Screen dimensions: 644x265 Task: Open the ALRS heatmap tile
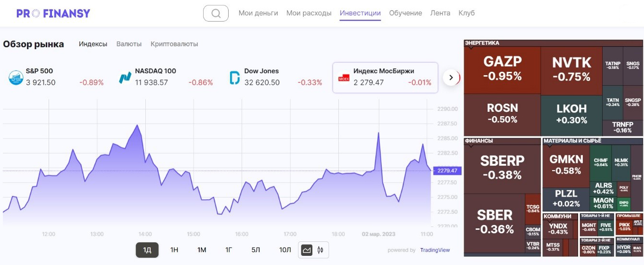(604, 188)
